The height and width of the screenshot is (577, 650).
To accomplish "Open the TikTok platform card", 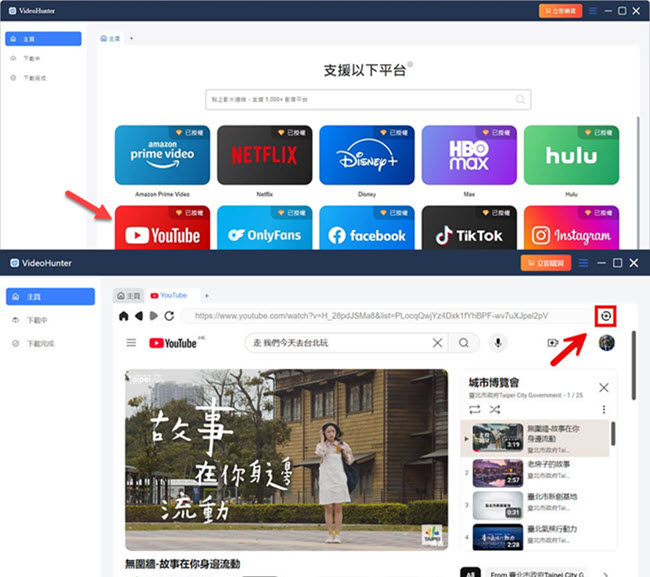I will click(469, 228).
